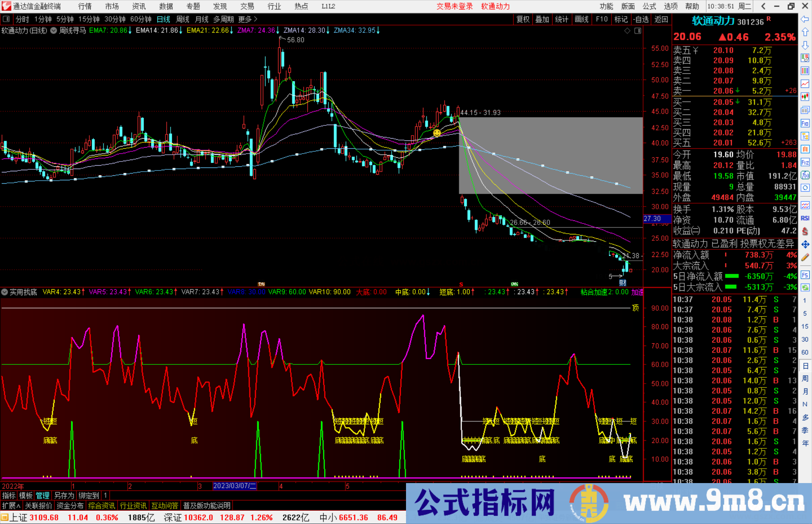Open the 复权 adjustment dropdown
The height and width of the screenshot is (524, 812).
(x=523, y=19)
